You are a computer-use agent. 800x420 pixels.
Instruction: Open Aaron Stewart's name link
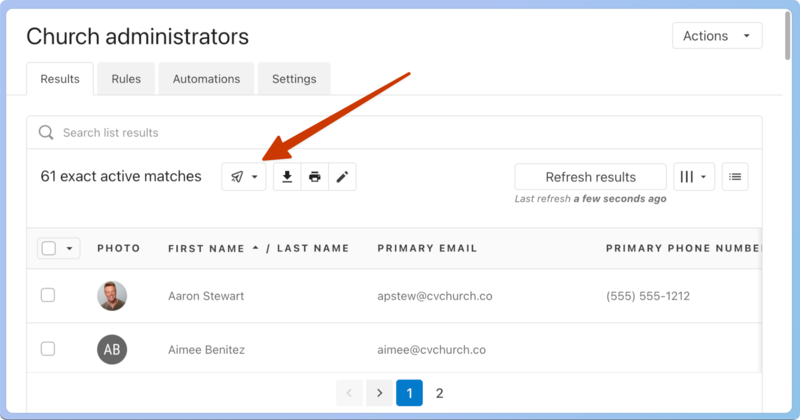tap(206, 296)
